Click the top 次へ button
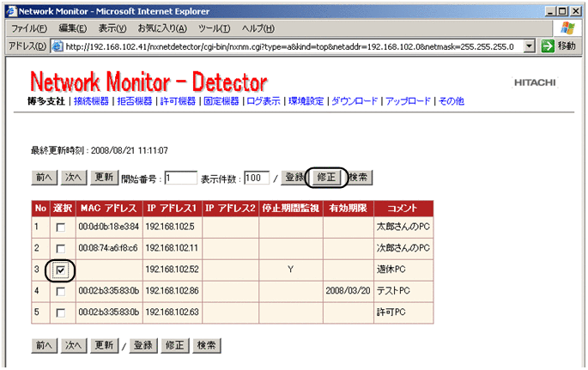This screenshot has height=370, width=588. (x=74, y=178)
